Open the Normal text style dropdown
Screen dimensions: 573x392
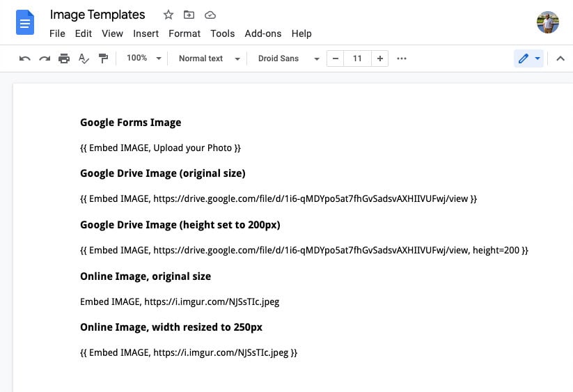tap(210, 58)
